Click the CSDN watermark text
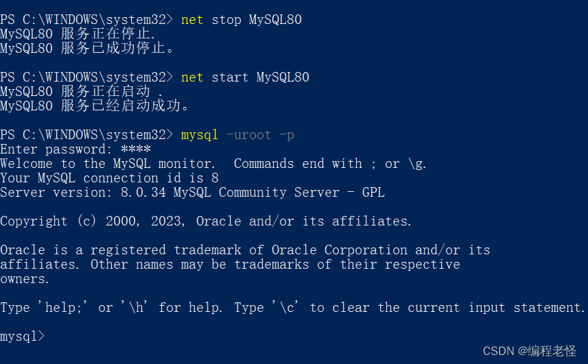 pos(530,351)
